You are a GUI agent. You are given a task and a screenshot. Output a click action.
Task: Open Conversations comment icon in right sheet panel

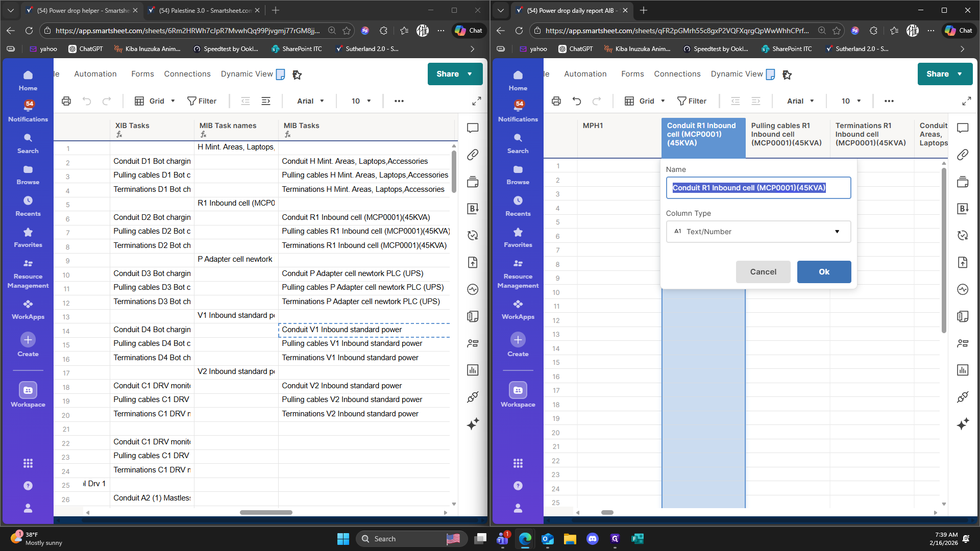(963, 128)
